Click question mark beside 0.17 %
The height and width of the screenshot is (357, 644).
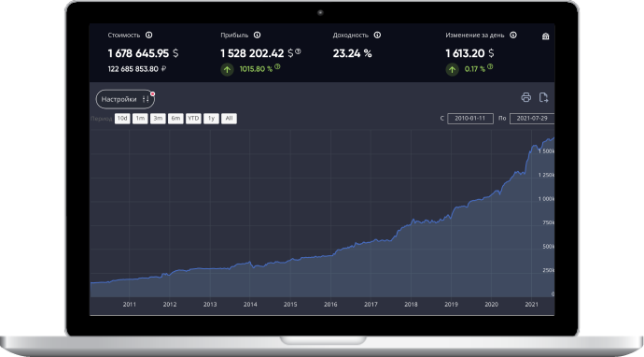click(490, 66)
